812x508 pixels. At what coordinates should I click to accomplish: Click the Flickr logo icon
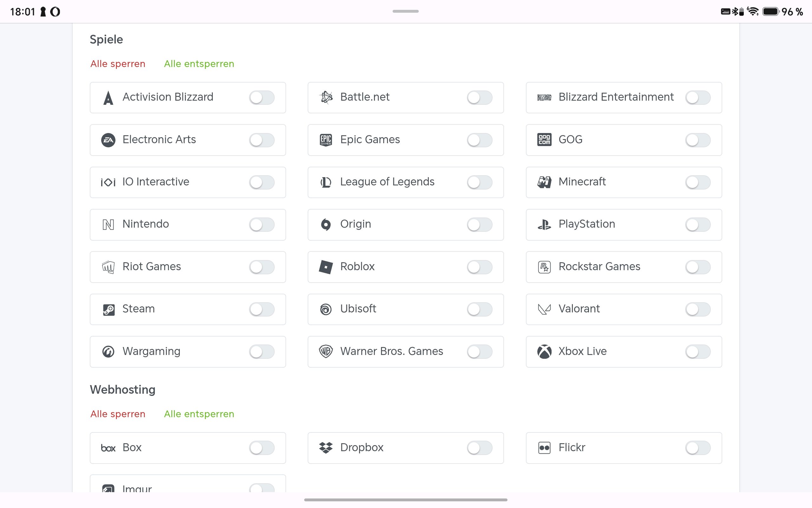point(544,448)
